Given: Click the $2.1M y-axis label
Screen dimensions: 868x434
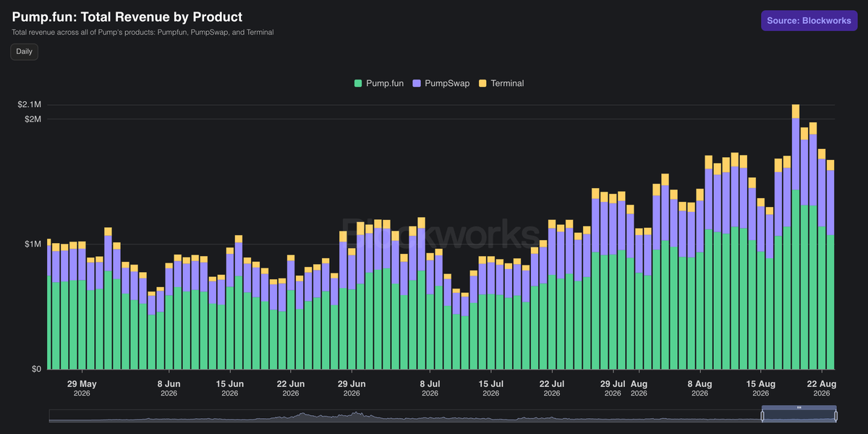Looking at the screenshot, I should coord(30,106).
